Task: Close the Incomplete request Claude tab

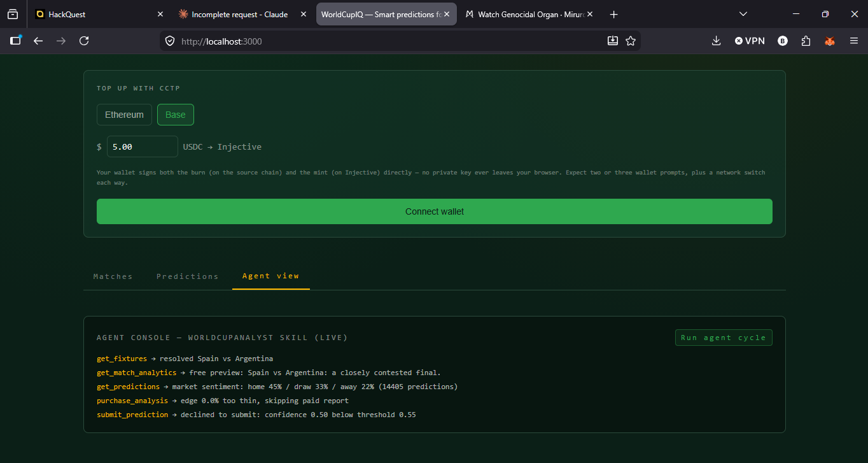Action: (303, 14)
